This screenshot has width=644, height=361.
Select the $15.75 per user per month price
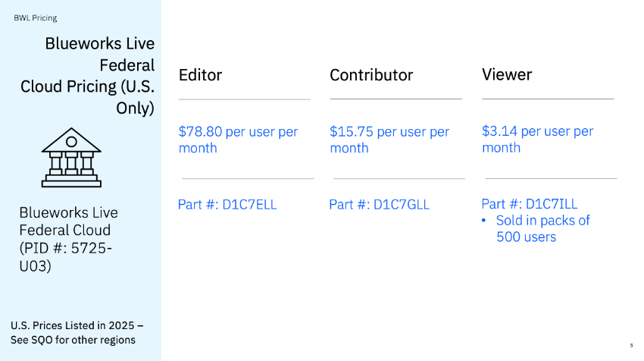(x=389, y=140)
